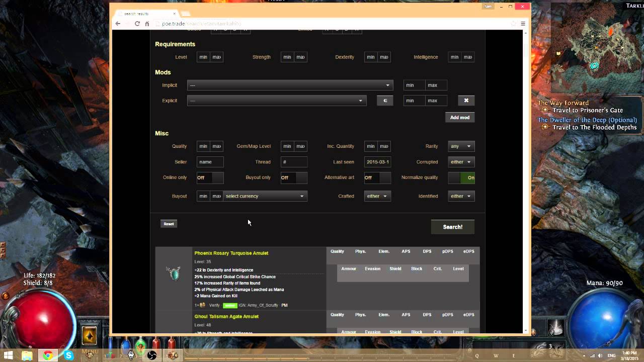
Task: Open the OBS icon on the taskbar
Action: (x=152, y=355)
